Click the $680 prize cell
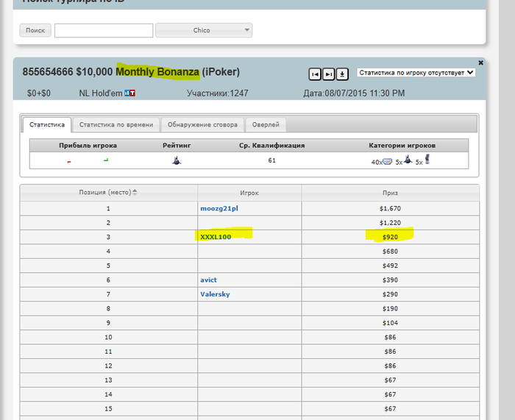The image size is (515, 420). pyautogui.click(x=390, y=252)
